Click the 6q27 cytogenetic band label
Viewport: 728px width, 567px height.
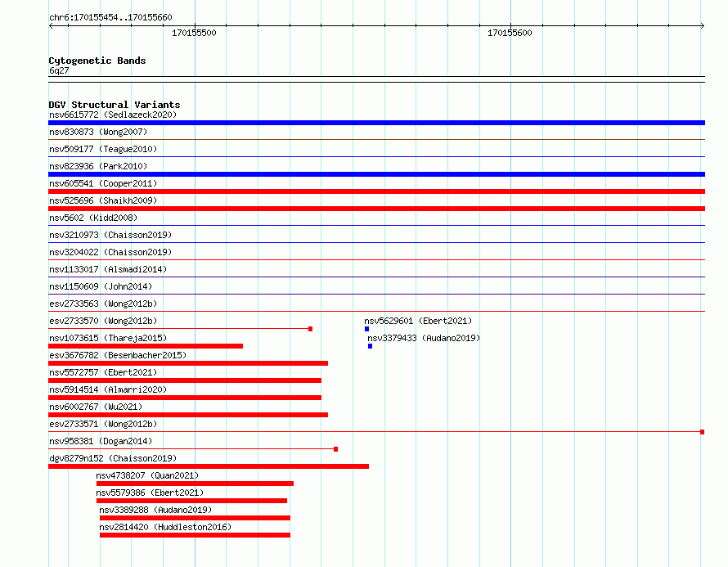coord(59,70)
